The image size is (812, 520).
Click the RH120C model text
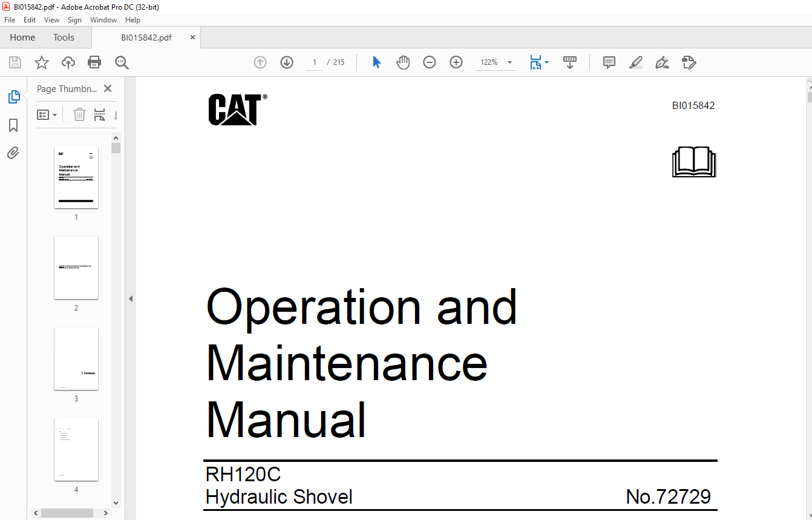[243, 474]
